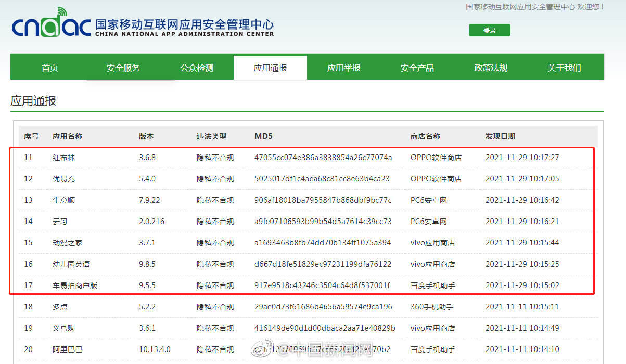Click 隐私不合规 in the 义乌购 row
Viewport: 626px width, 364px height.
[x=215, y=328]
